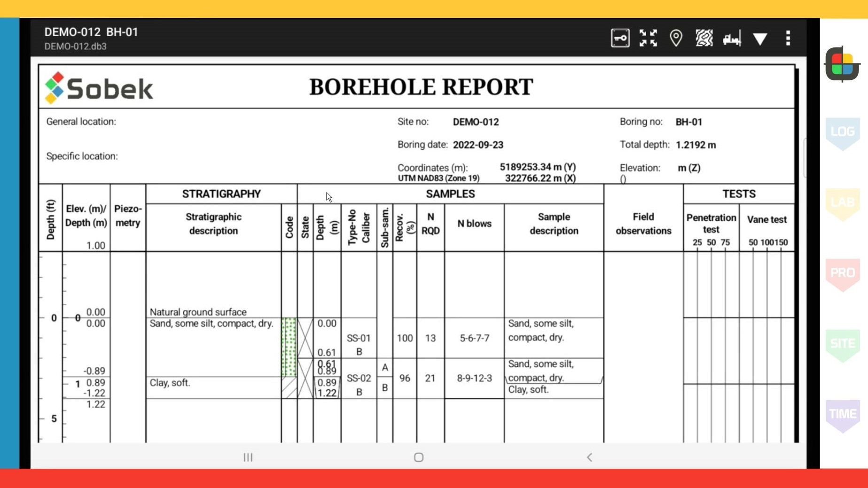Click the Sobek logo on the report
The image size is (868, 488).
pos(99,88)
